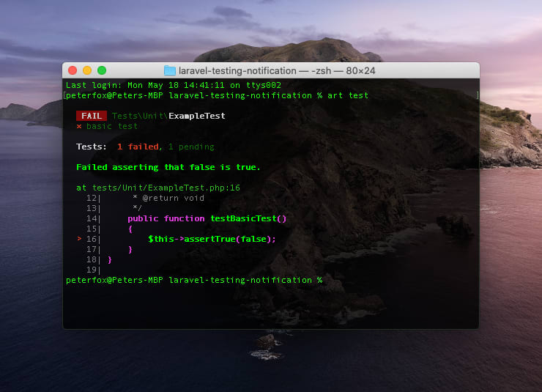Screen dimensions: 542x392
Task: Click the '@return void' comment on line 12
Action: 173,198
